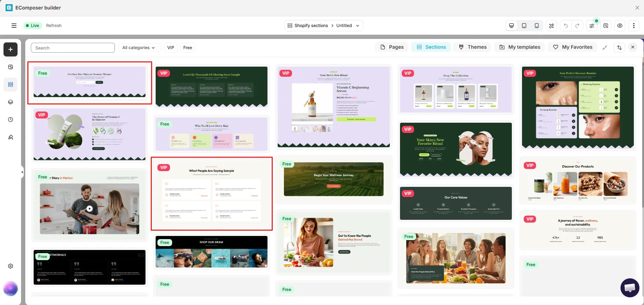
Task: Select the Our Core Values template
Action: (x=456, y=203)
